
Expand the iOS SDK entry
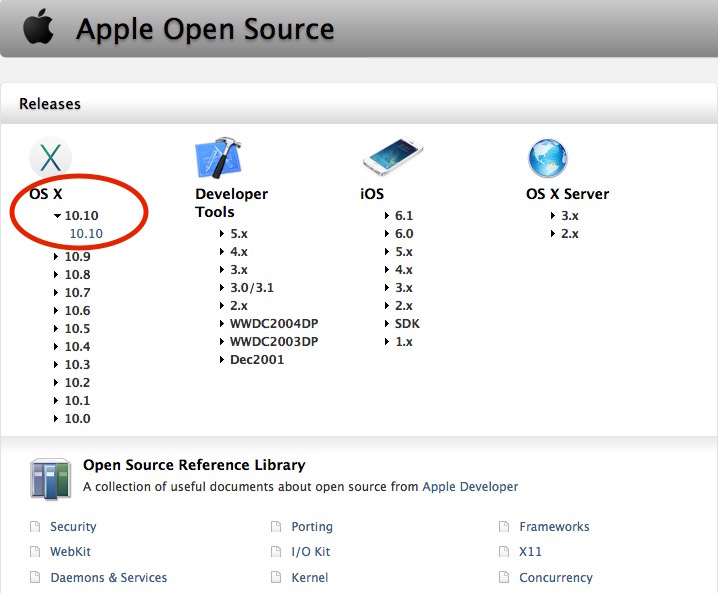[387, 324]
